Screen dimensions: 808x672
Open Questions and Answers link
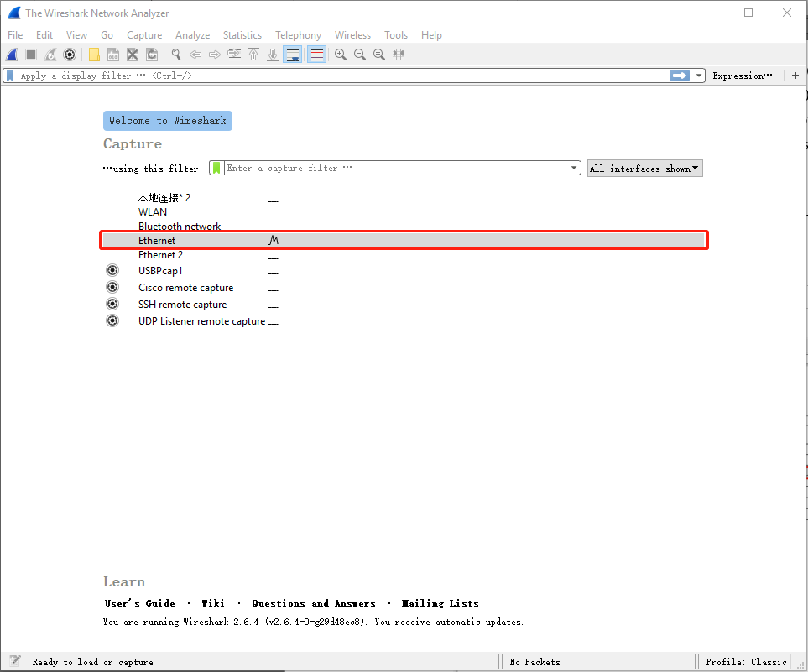tap(313, 603)
